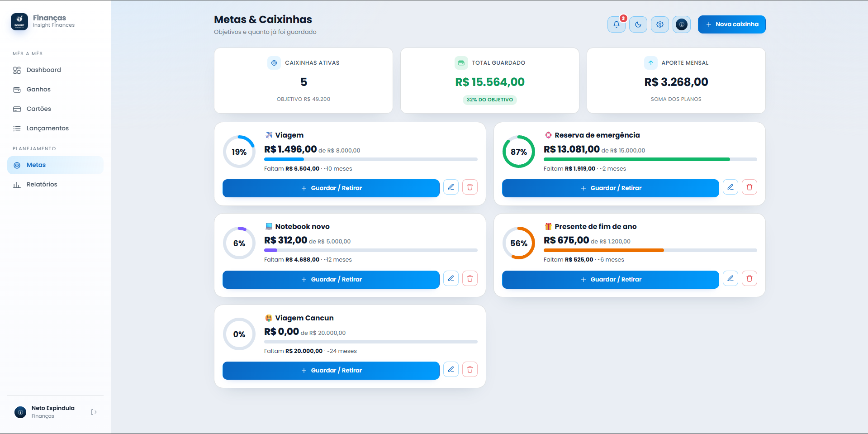This screenshot has height=434, width=868.
Task: Click the 56% progress ring
Action: coord(519,243)
